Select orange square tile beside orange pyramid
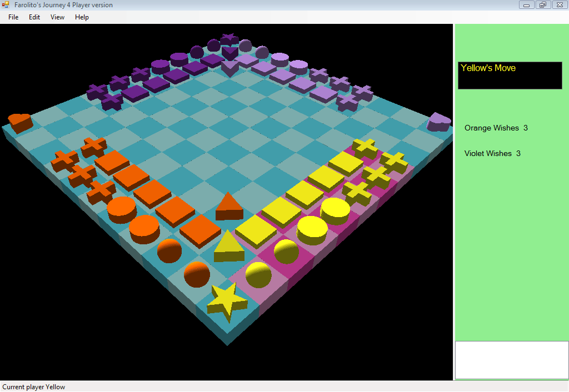The height and width of the screenshot is (392, 569). pyautogui.click(x=200, y=230)
